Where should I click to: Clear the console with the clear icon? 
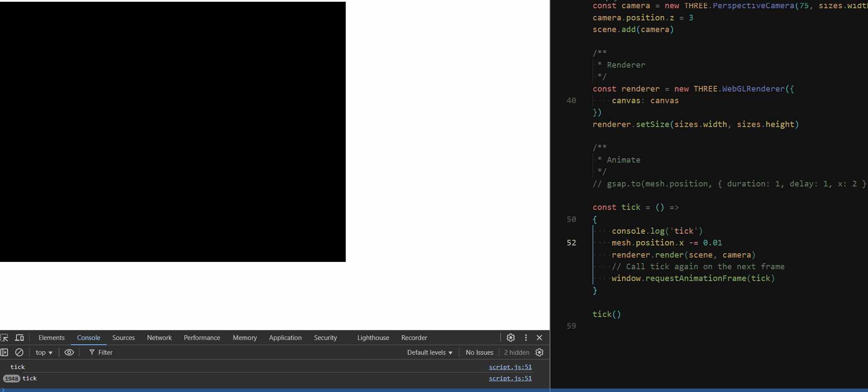coord(20,353)
